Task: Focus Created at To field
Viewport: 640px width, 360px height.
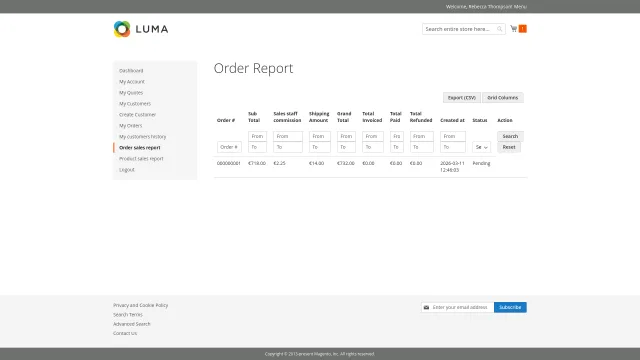Action: pos(453,147)
